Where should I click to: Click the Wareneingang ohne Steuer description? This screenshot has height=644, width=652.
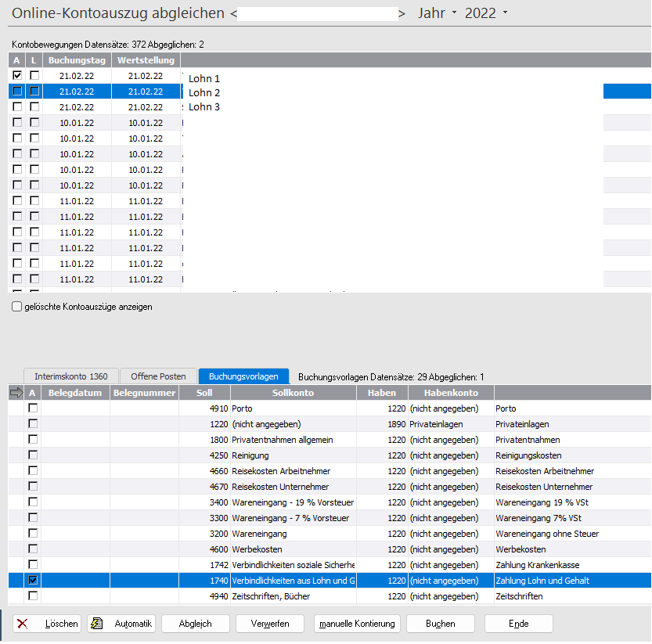click(x=547, y=534)
